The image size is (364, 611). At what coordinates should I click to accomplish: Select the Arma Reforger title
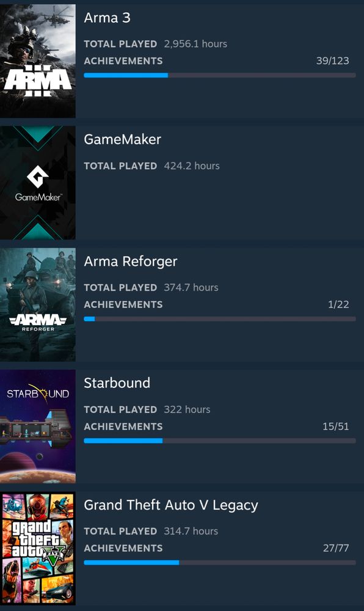131,262
